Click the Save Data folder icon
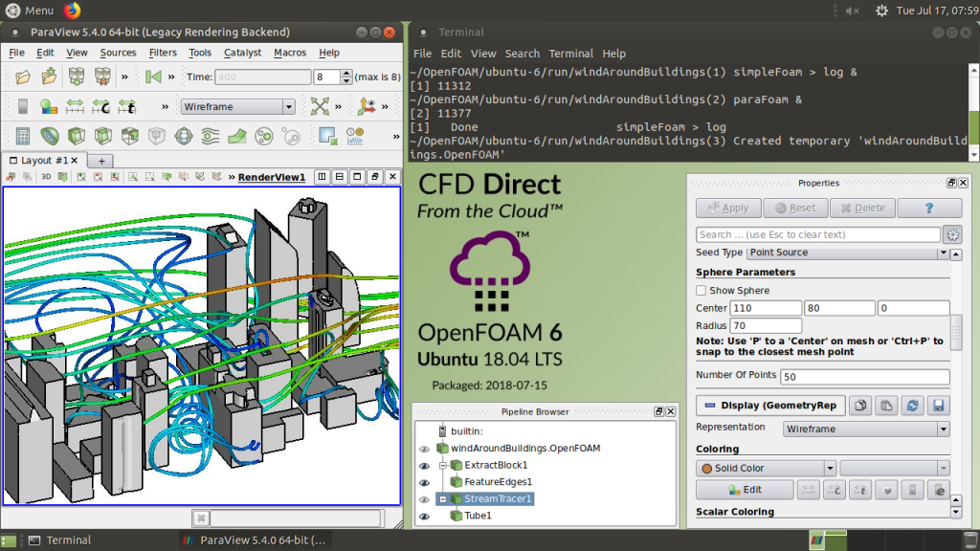 point(49,77)
